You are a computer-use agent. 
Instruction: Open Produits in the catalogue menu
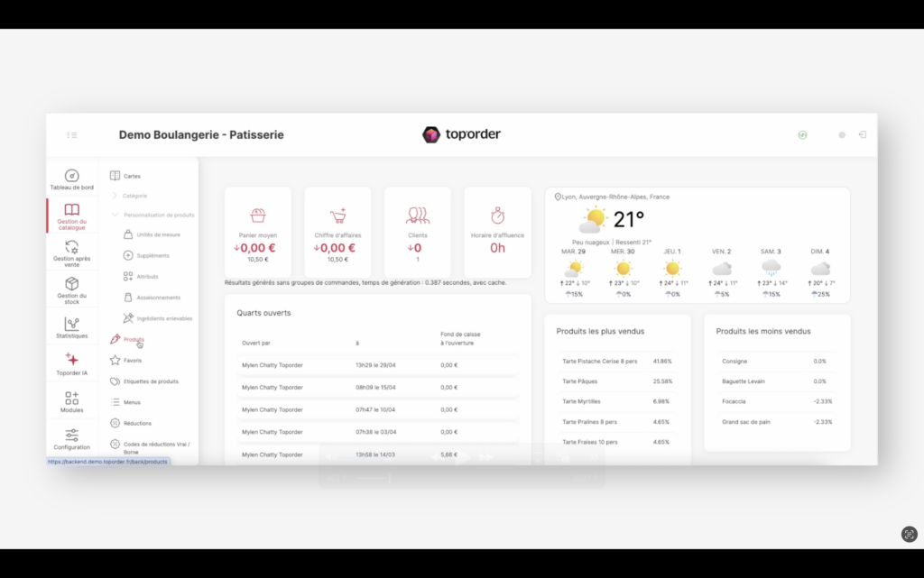[133, 340]
